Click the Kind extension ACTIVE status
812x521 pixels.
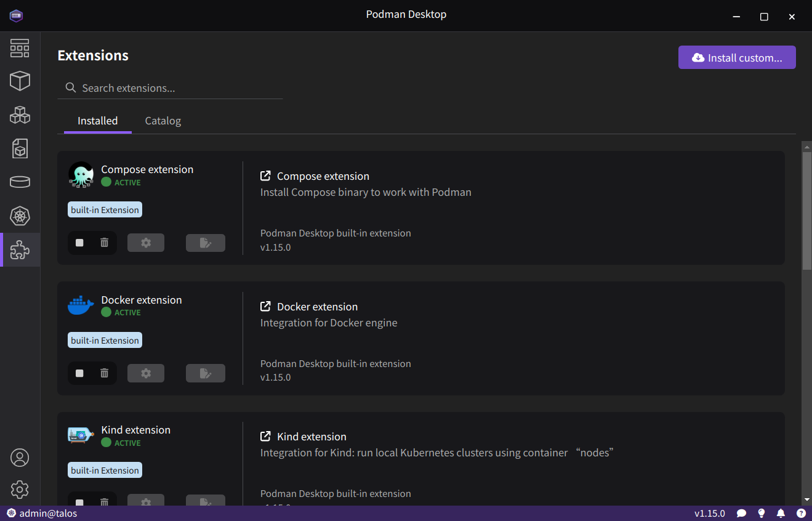(x=121, y=443)
